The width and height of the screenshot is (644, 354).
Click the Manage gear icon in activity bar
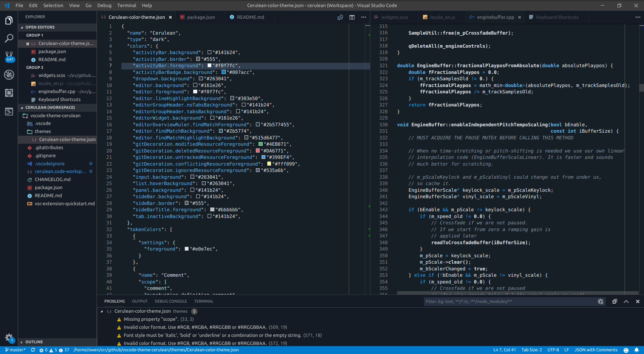point(9,338)
